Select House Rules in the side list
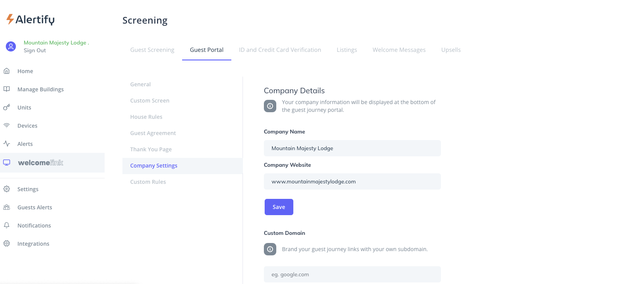Viewport: 644px width, 284px height. (146, 117)
